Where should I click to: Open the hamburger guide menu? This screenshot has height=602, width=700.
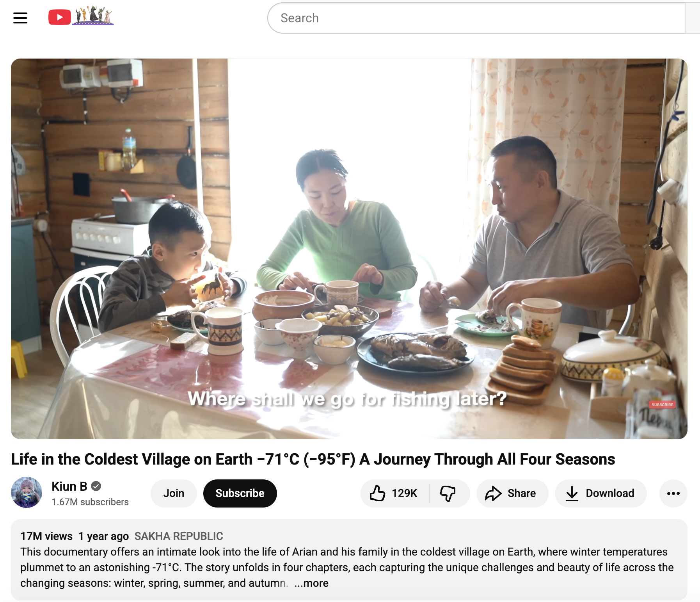20,18
